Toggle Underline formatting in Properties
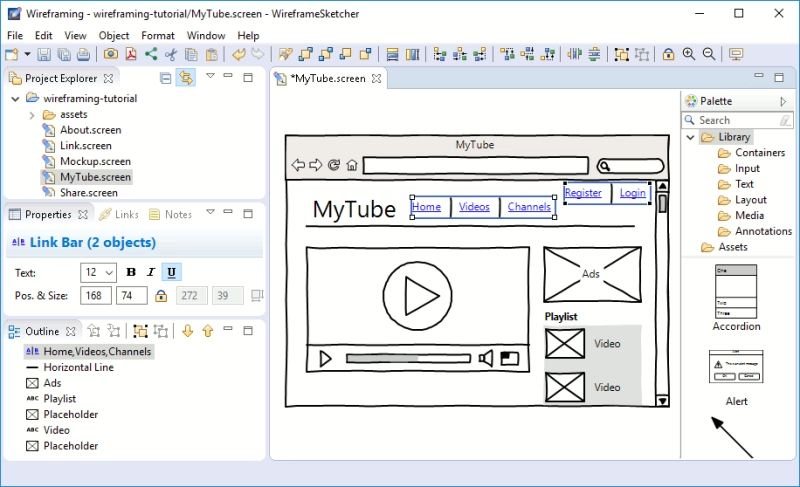 pyautogui.click(x=171, y=272)
